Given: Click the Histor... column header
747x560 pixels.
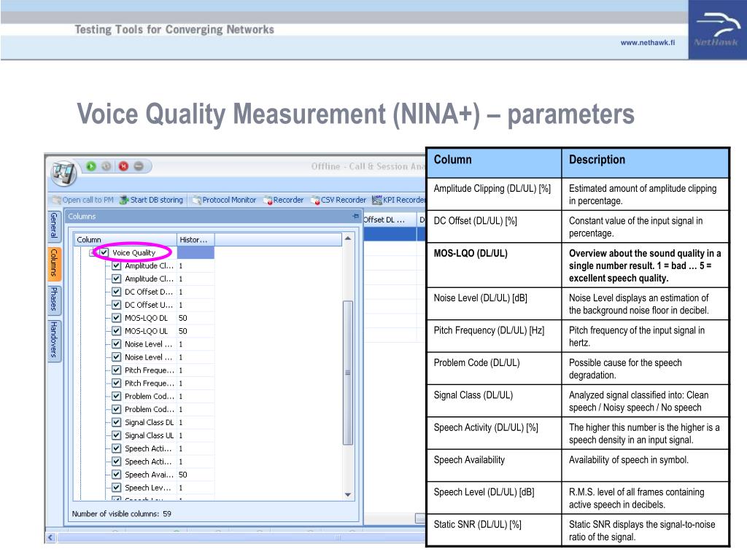Looking at the screenshot, I should pos(196,239).
